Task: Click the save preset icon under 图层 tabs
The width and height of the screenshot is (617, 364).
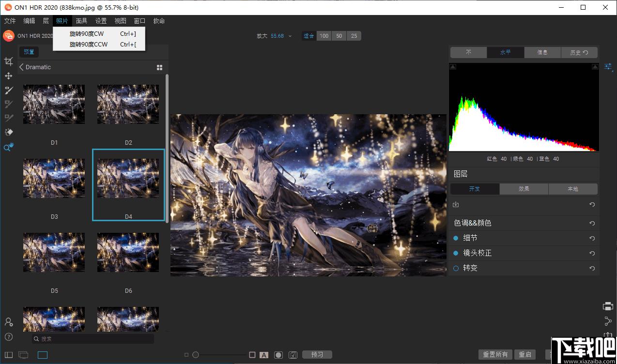Action: coord(456,205)
